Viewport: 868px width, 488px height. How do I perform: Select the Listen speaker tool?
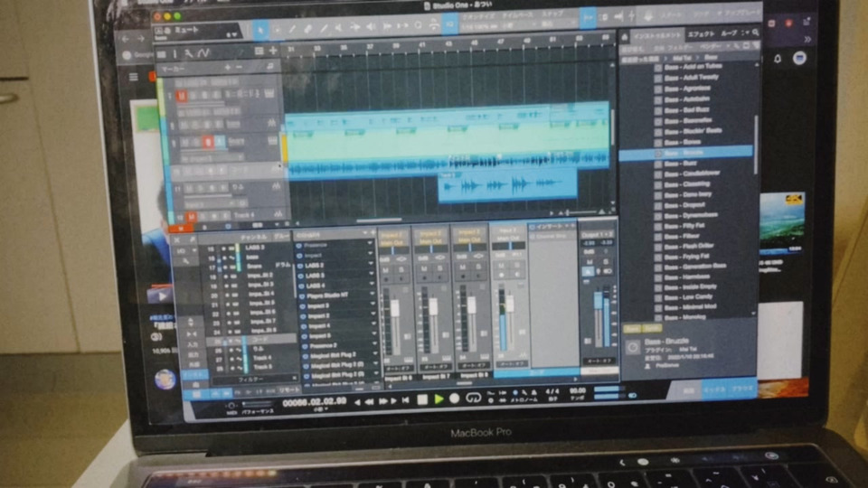[370, 26]
